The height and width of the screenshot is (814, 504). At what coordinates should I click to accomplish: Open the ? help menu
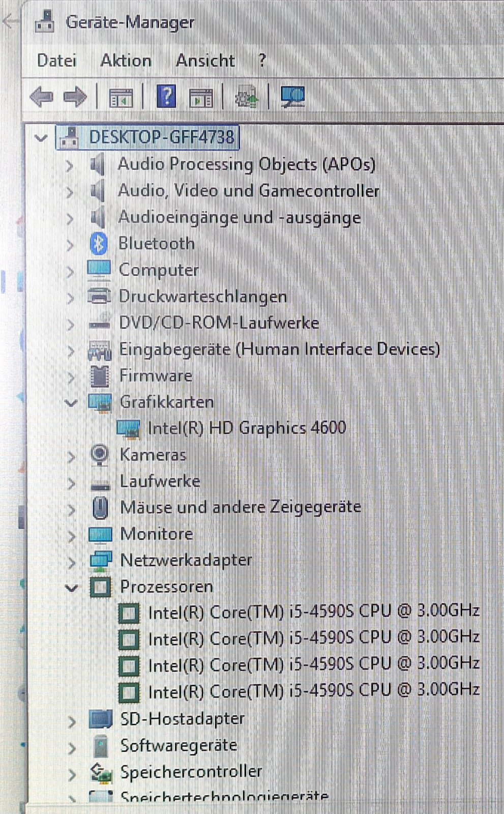click(x=262, y=61)
